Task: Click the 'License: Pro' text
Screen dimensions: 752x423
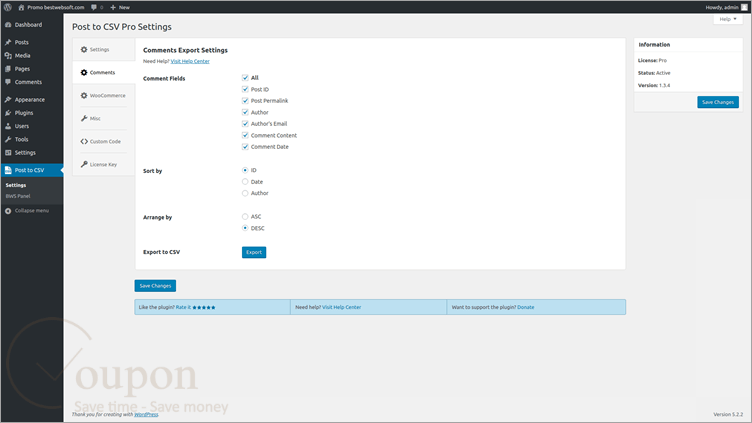Action: 652,60
